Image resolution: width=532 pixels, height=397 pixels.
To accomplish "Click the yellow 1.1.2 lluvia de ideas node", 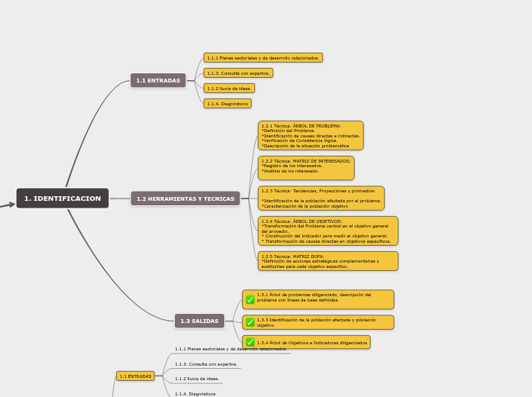I will click(229, 89).
